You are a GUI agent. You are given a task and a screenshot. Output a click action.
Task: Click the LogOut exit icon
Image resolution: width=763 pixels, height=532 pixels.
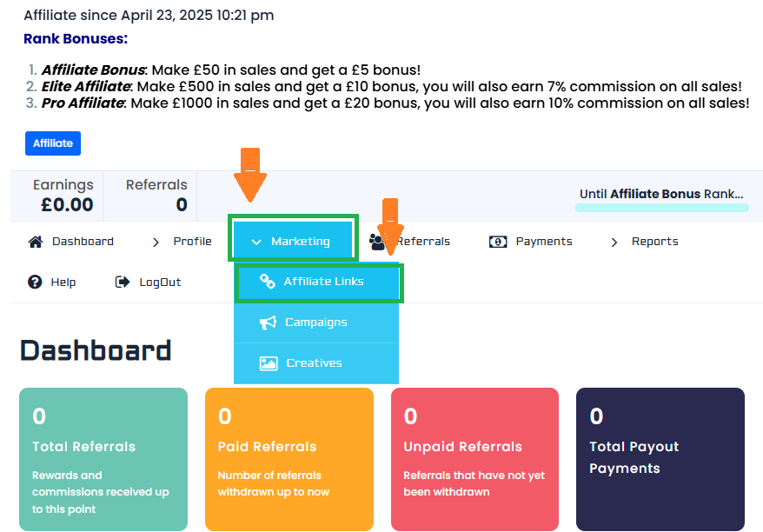[122, 282]
